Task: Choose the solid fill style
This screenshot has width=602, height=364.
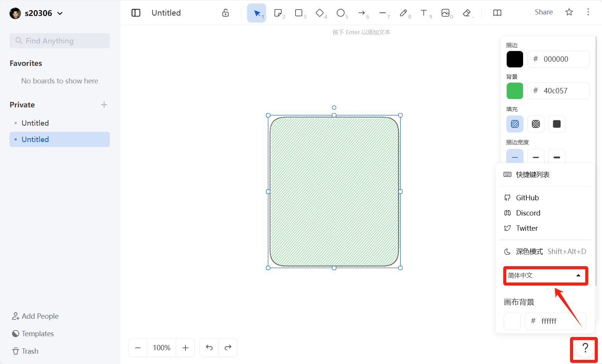Action: (557, 124)
